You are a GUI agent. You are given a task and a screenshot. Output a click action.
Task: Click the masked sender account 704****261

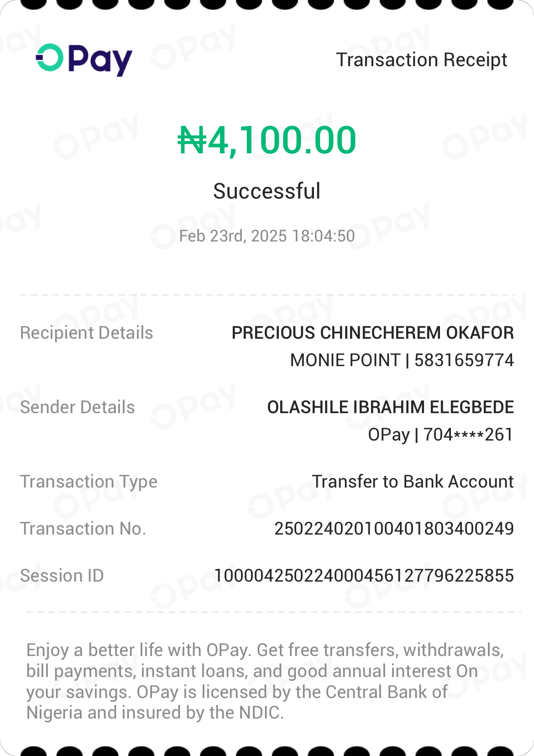[468, 435]
